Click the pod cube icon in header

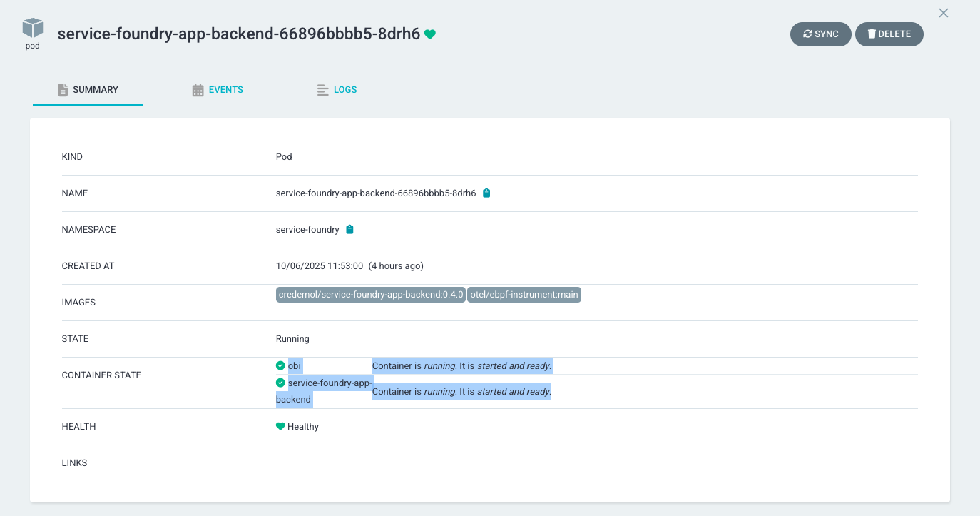pyautogui.click(x=32, y=29)
